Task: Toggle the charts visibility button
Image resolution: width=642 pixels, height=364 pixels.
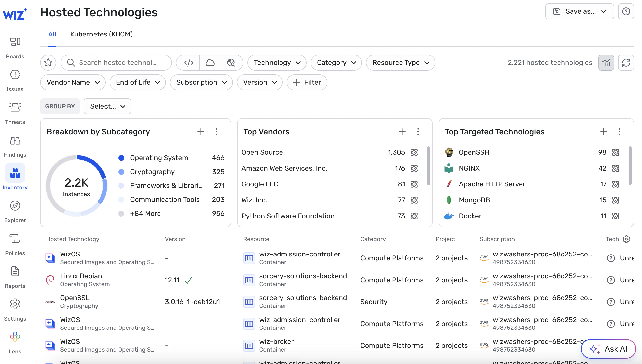Action: [x=606, y=63]
